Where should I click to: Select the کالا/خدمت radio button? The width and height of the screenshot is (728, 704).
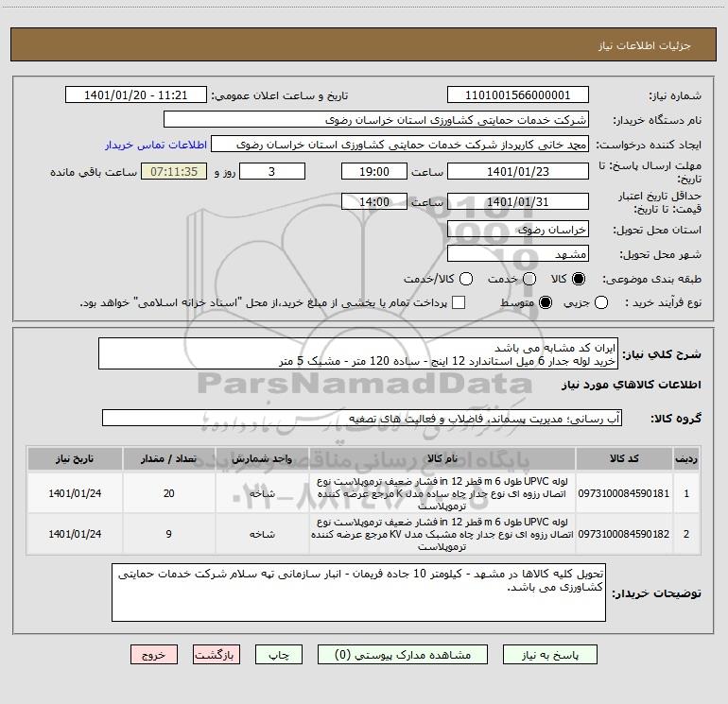[x=466, y=279]
